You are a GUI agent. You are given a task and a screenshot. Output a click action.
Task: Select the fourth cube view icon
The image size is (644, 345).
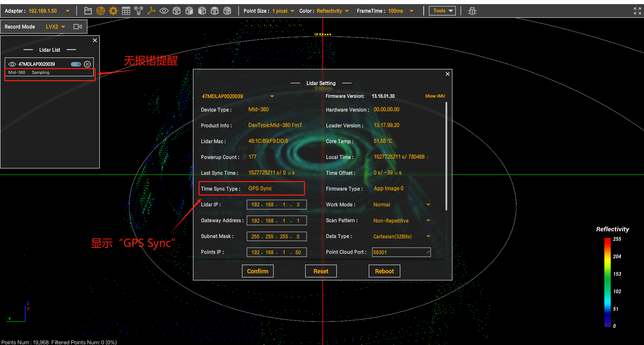click(214, 11)
